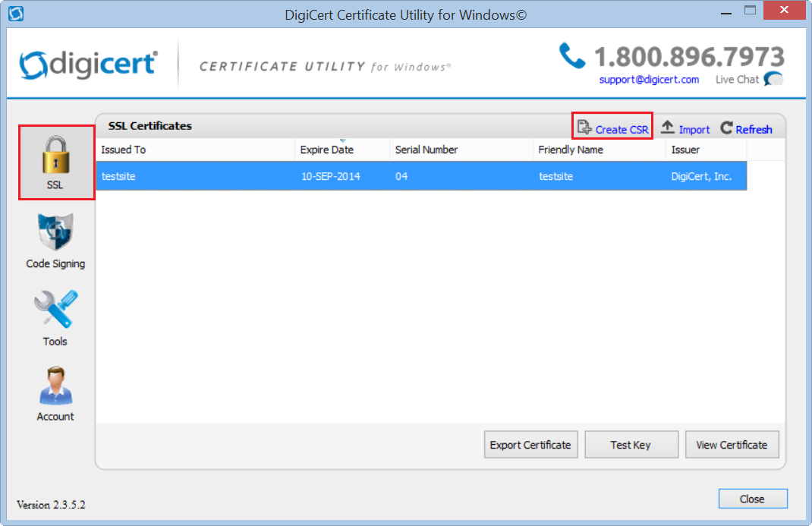Screen dimensions: 812x526
Task: Click the Create CSR link
Action: [x=613, y=129]
